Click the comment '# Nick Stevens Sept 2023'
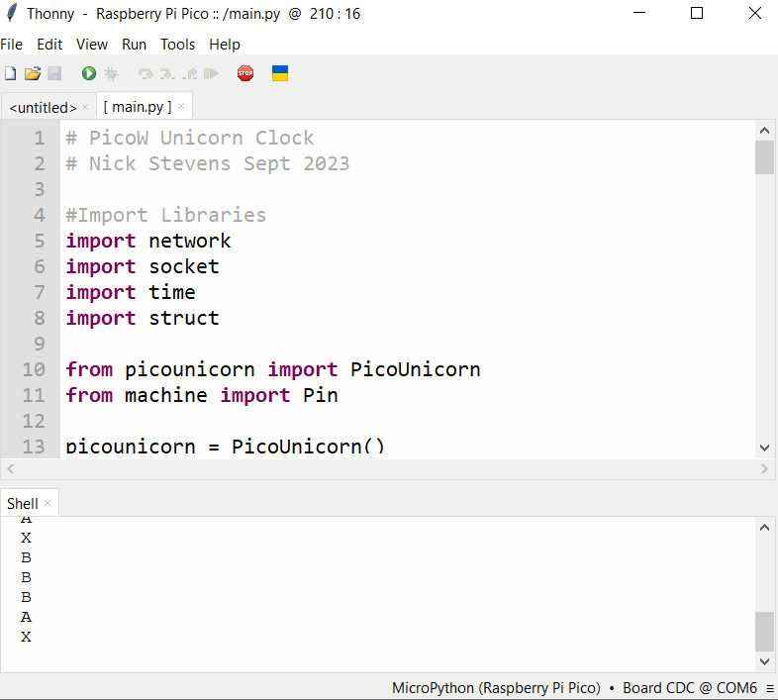Screen dimensions: 778x700 (208, 163)
